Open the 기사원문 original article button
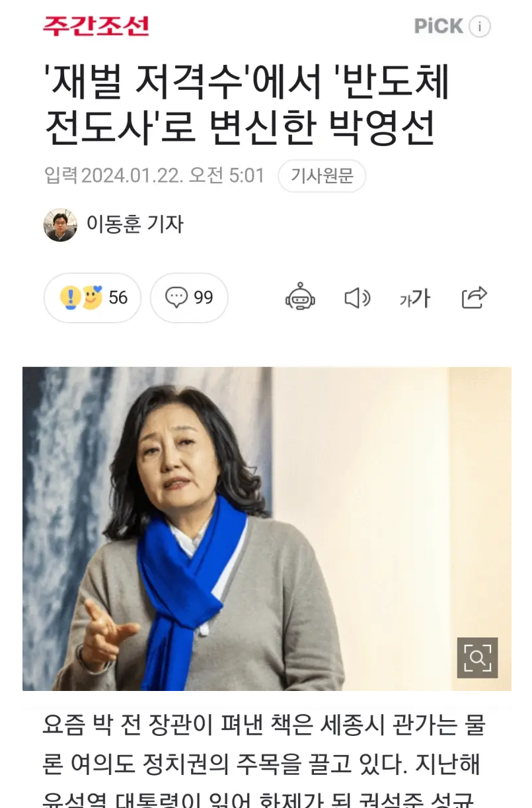 pos(322,176)
